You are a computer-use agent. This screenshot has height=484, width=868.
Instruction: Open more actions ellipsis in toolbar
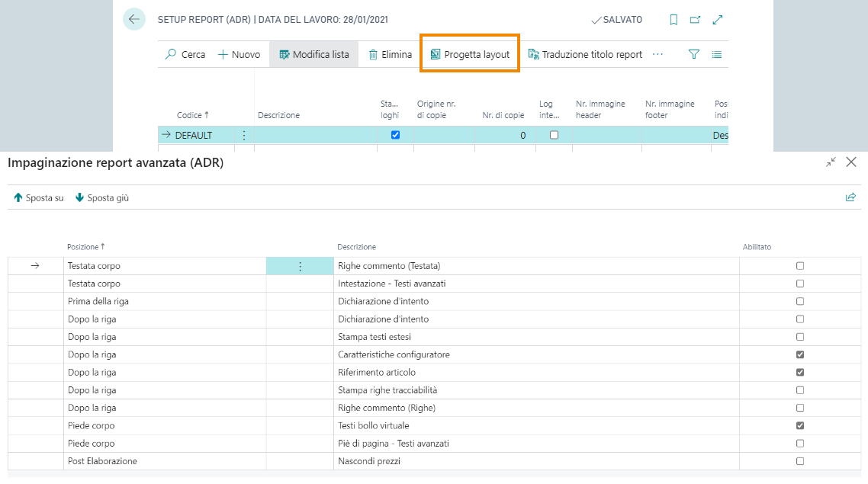click(x=657, y=54)
